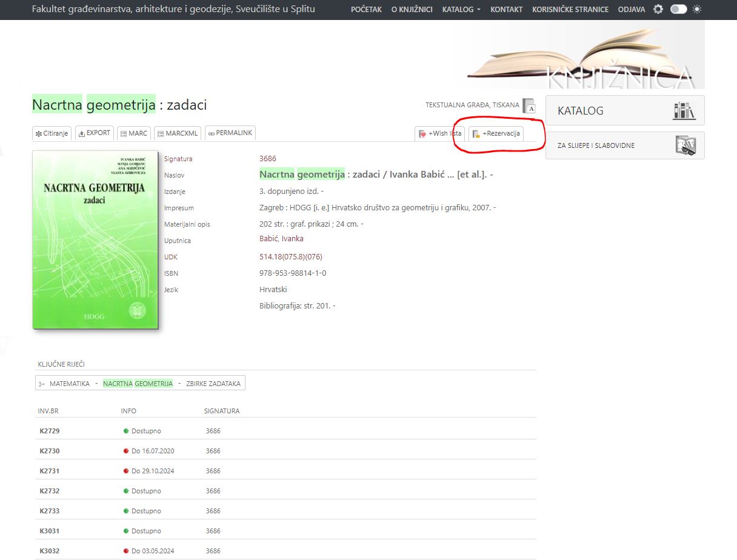Image resolution: width=737 pixels, height=560 pixels.
Task: Click the Nacrtna geometrija book cover thumbnail
Action: click(x=95, y=240)
